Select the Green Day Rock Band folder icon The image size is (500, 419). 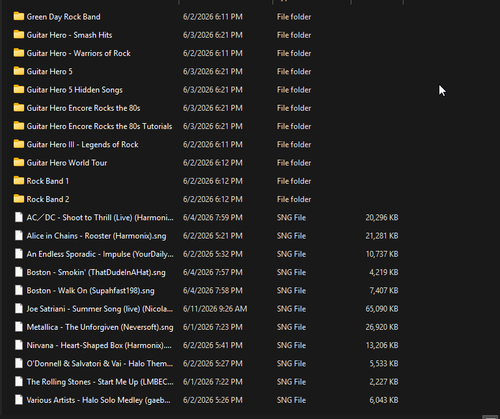pyautogui.click(x=19, y=16)
